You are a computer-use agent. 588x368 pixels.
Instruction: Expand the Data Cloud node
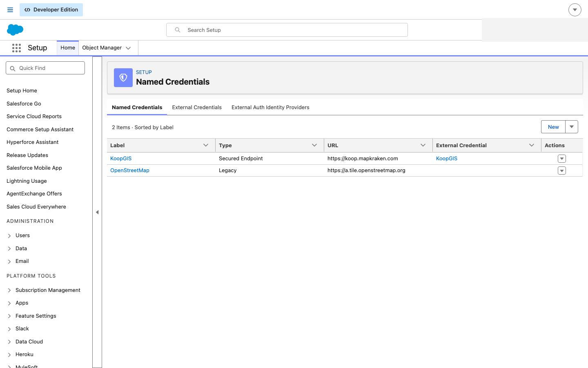[x=9, y=342]
